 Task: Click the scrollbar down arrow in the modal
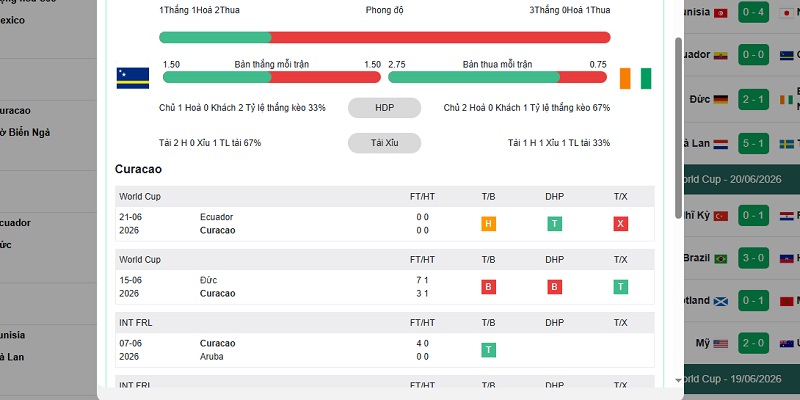678,380
